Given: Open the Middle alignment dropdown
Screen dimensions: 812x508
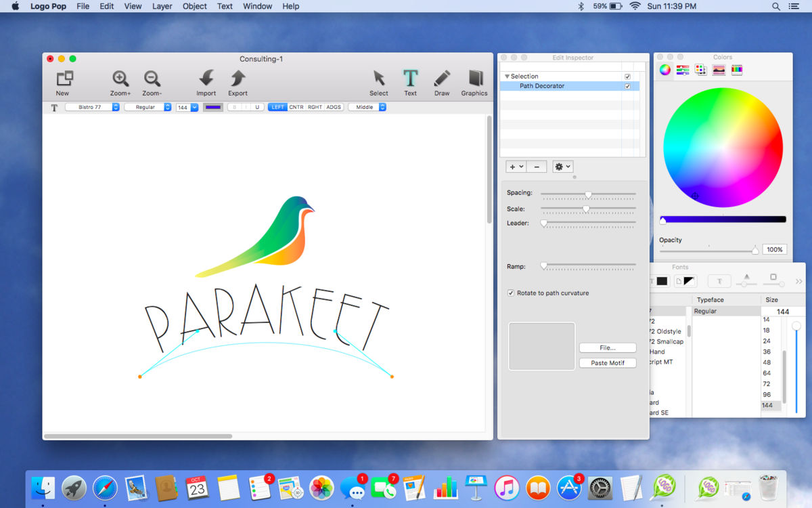Looking at the screenshot, I should 367,107.
